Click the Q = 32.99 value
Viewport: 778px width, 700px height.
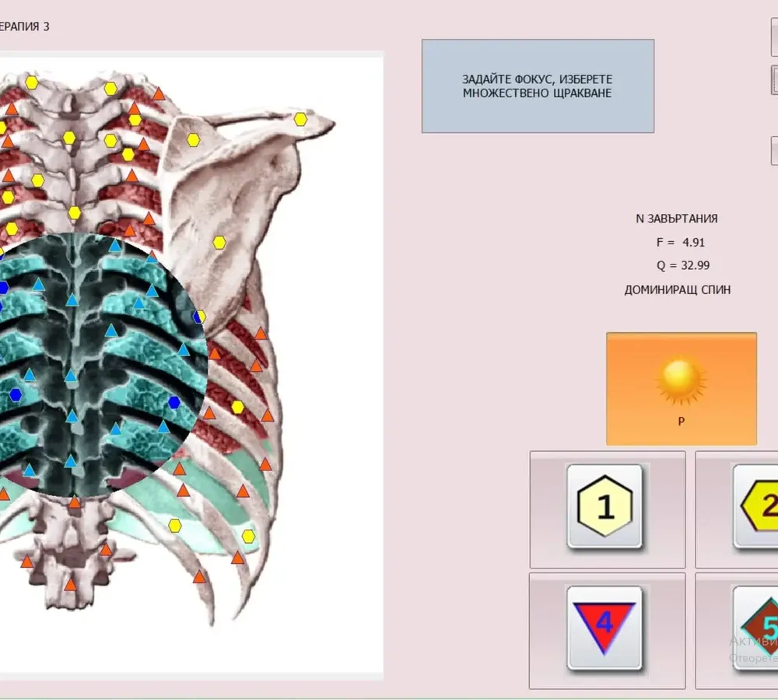683,265
